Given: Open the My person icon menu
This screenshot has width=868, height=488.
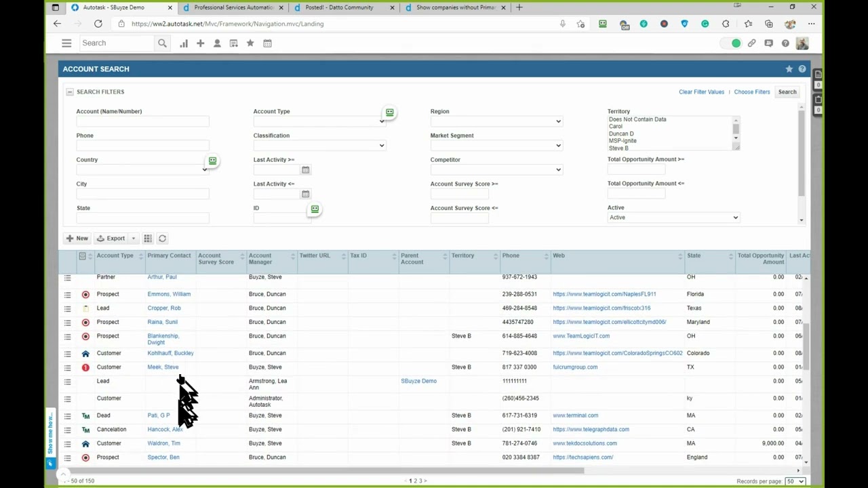Looking at the screenshot, I should point(217,43).
